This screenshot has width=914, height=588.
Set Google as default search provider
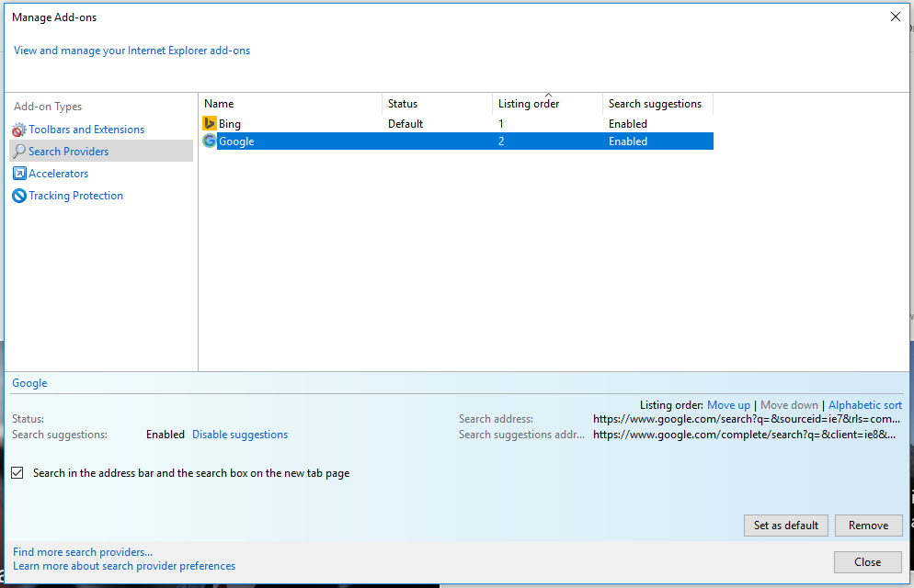786,526
